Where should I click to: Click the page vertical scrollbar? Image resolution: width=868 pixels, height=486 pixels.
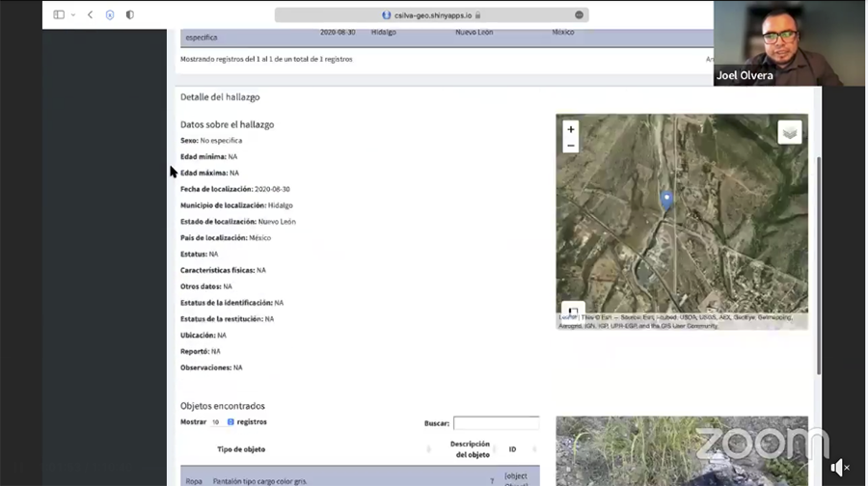click(819, 266)
